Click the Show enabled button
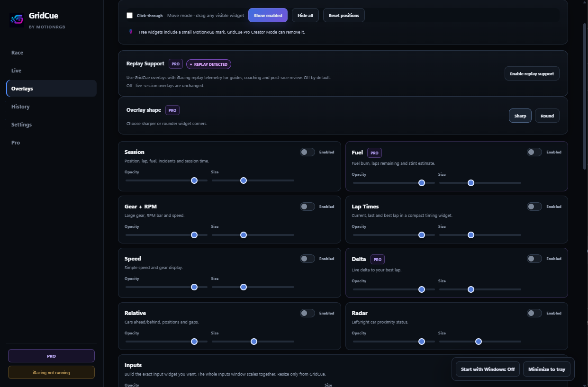Viewport: 588px width, 387px height. pyautogui.click(x=268, y=16)
